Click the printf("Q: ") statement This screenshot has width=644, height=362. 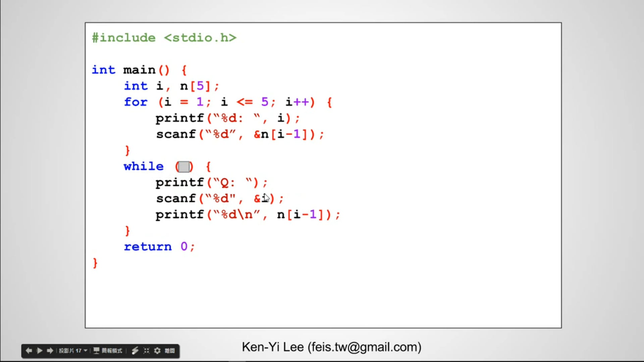(211, 183)
